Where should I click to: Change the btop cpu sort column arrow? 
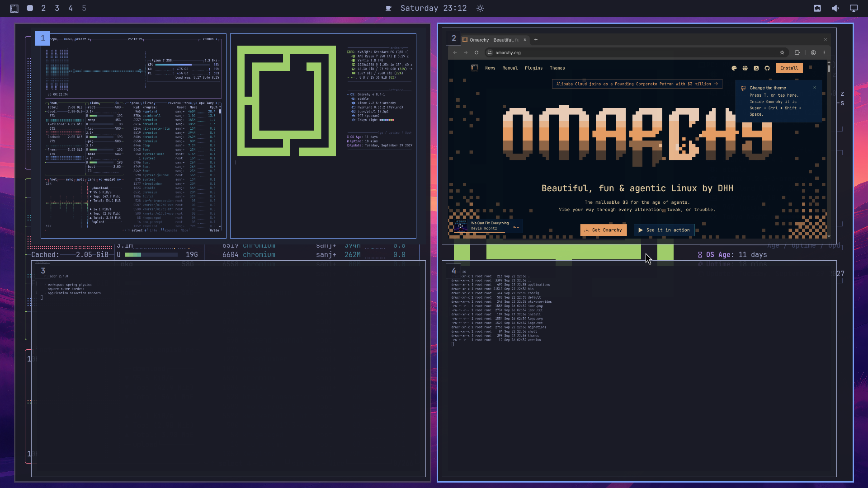(x=216, y=103)
